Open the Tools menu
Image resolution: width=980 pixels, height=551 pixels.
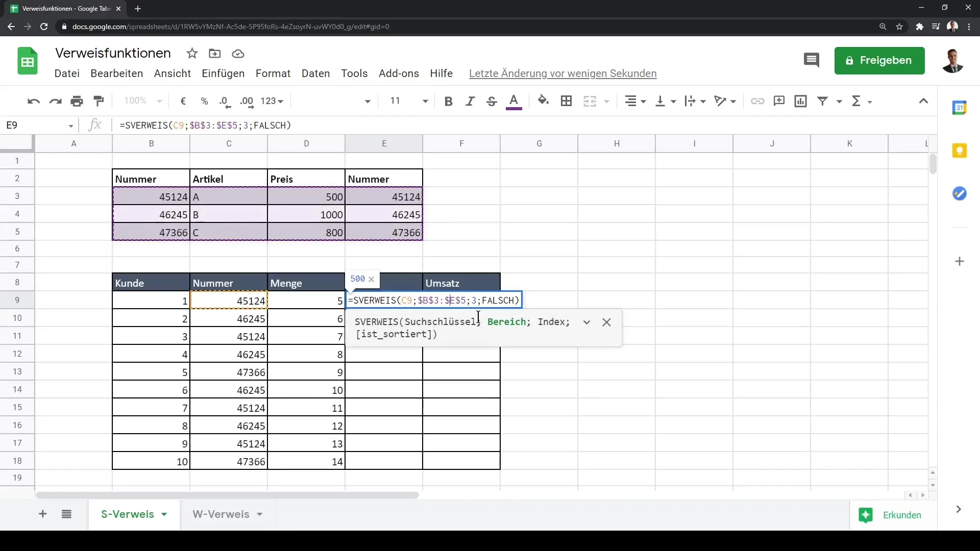point(354,73)
